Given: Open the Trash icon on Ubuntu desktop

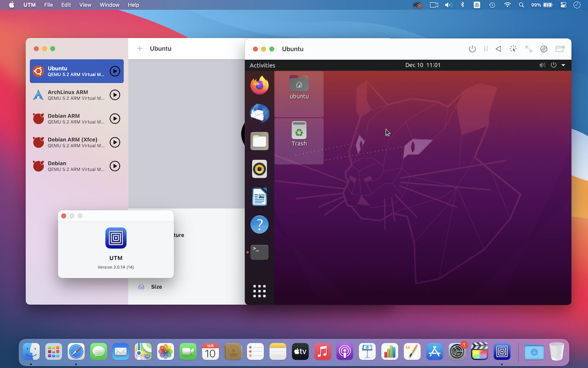Looking at the screenshot, I should [299, 134].
